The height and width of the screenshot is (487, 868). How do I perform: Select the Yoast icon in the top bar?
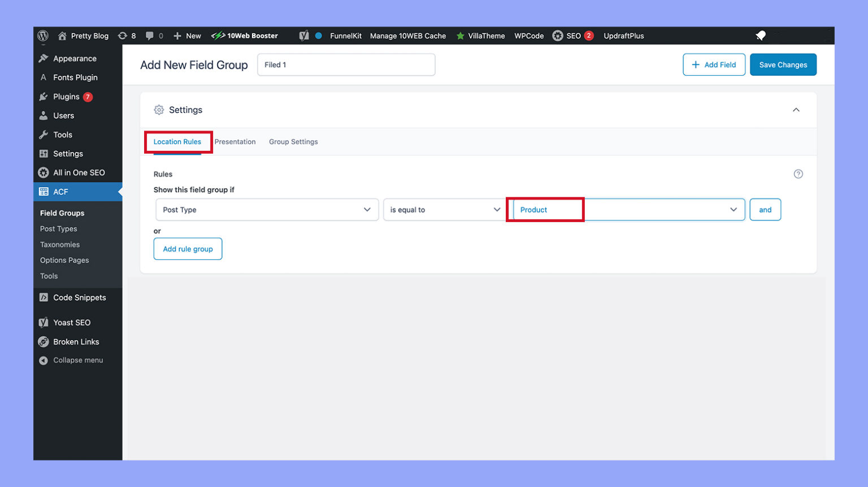304,35
